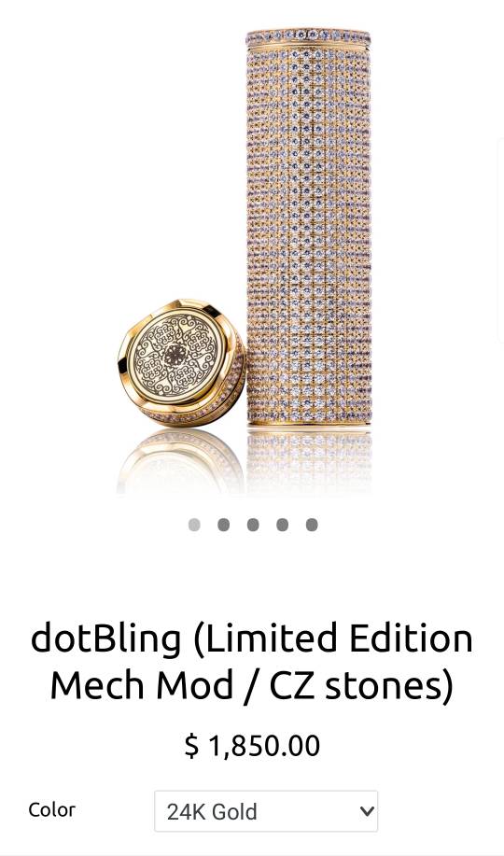504x856 pixels.
Task: Click the dotBling product title
Action: [x=252, y=661]
